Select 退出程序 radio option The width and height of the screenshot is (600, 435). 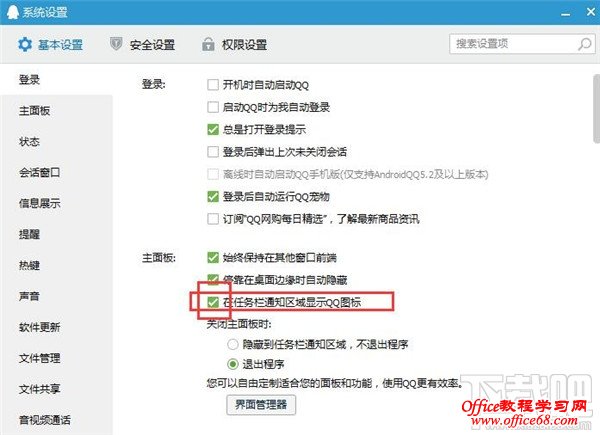(x=233, y=364)
